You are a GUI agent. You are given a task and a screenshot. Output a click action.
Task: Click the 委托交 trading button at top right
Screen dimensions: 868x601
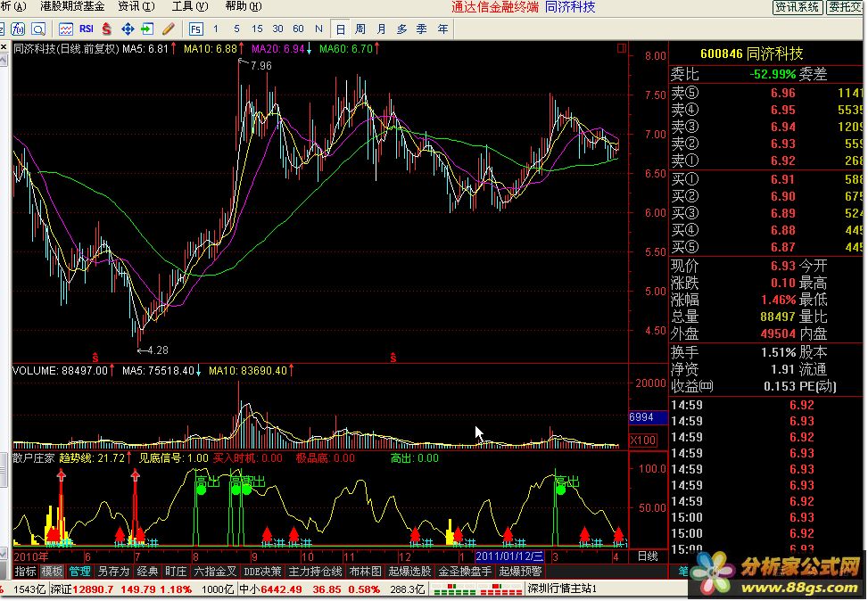(845, 7)
